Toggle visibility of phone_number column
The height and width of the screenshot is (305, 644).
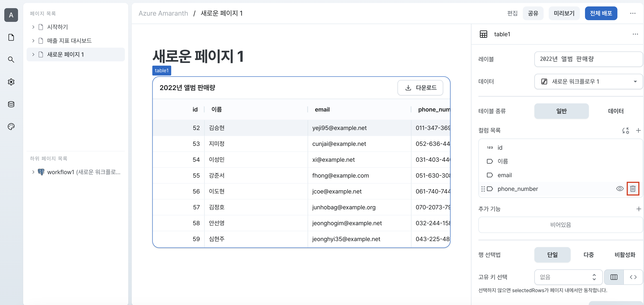tap(620, 189)
